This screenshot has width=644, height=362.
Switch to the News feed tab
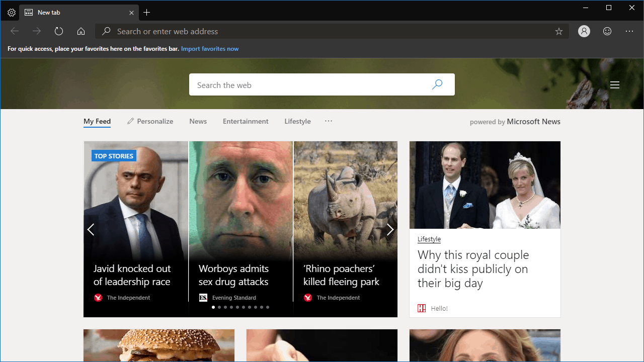click(x=198, y=121)
